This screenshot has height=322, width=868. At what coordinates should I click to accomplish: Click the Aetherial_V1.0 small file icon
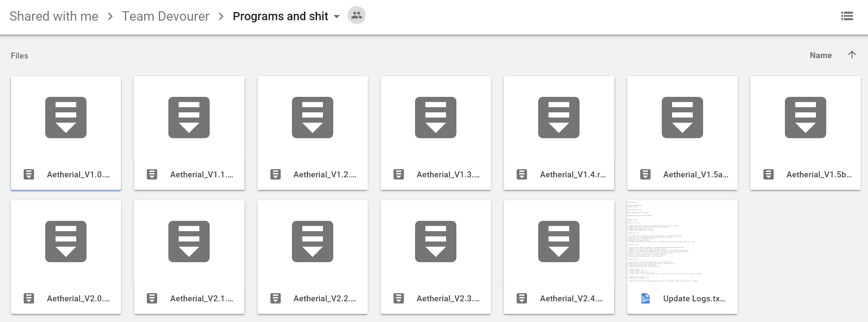29,174
